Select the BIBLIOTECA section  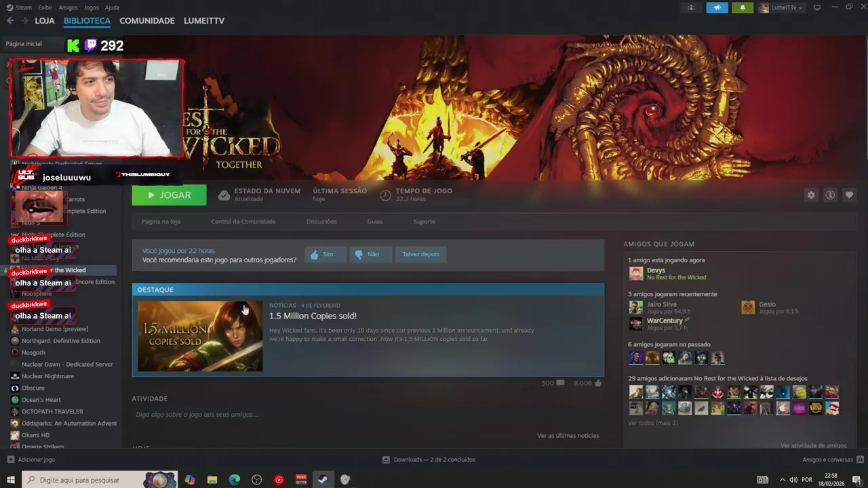point(87,21)
